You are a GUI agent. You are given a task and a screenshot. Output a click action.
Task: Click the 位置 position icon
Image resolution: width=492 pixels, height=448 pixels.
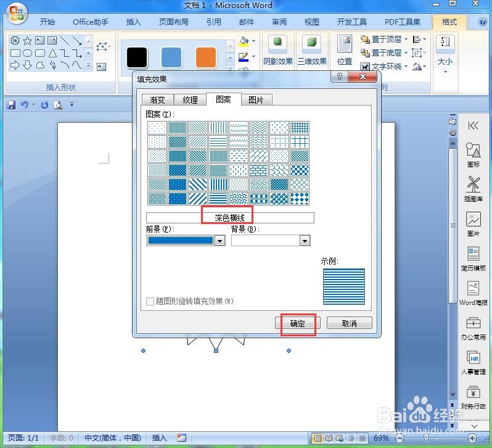click(345, 50)
